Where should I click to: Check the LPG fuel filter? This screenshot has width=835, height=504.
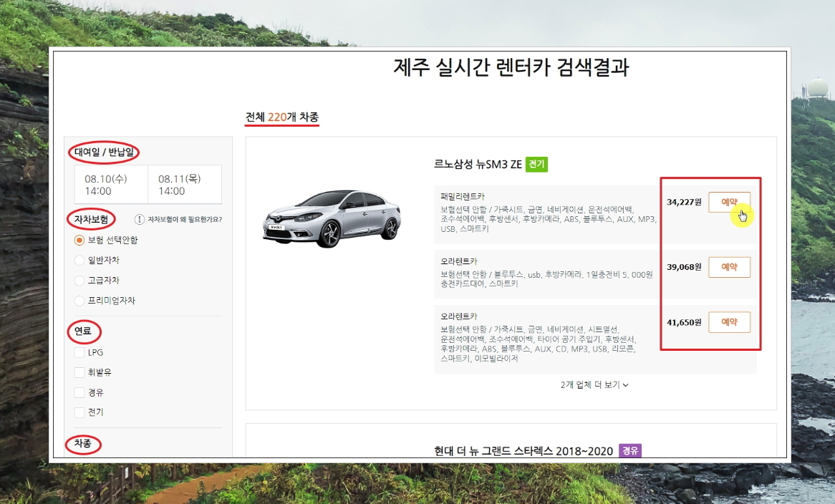(x=79, y=352)
